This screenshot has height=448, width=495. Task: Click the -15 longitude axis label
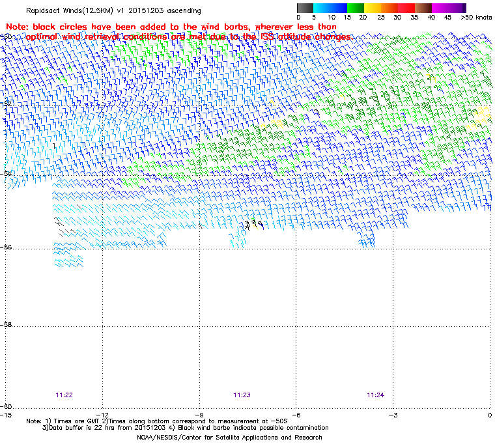tap(6, 415)
